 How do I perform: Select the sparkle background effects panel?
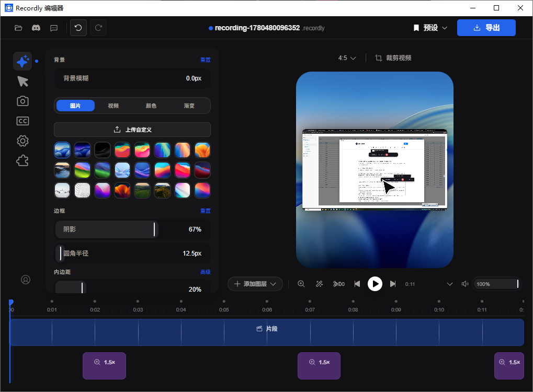pyautogui.click(x=22, y=61)
